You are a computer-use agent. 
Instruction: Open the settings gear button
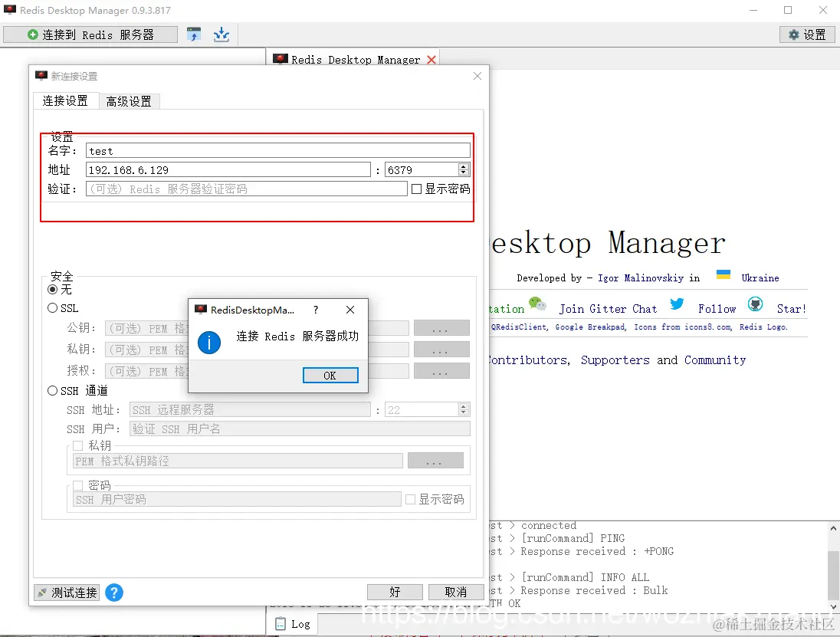tap(807, 34)
